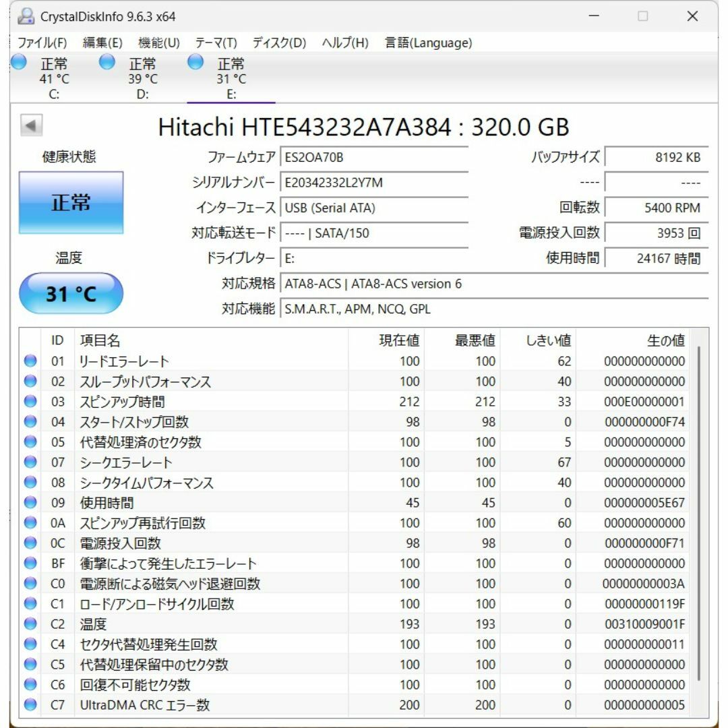Click the status orb for disk E:

(195, 62)
